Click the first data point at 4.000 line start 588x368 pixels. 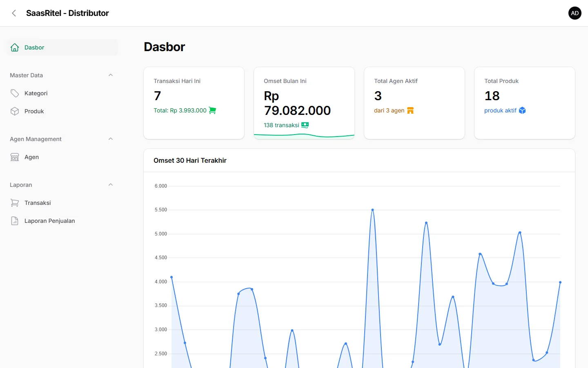coord(171,277)
